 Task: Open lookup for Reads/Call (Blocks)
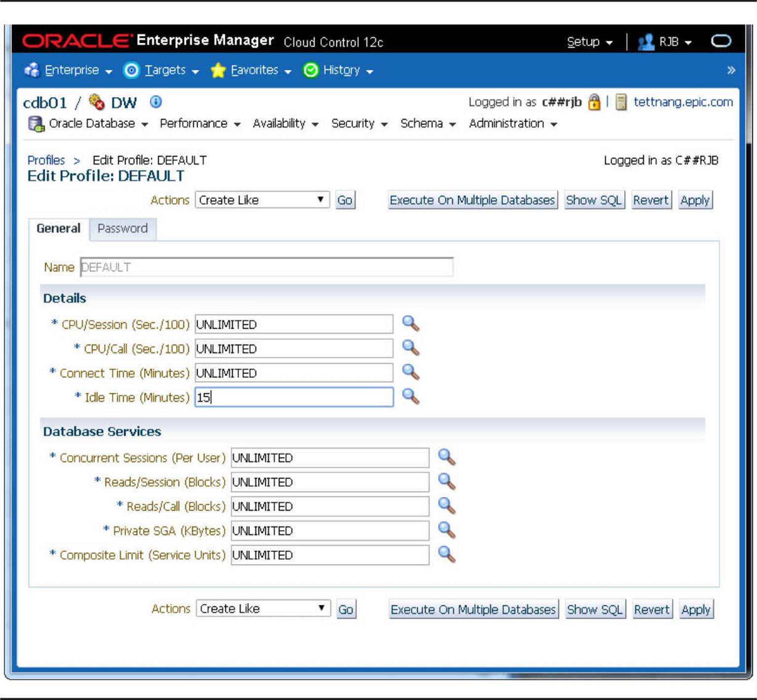[446, 505]
